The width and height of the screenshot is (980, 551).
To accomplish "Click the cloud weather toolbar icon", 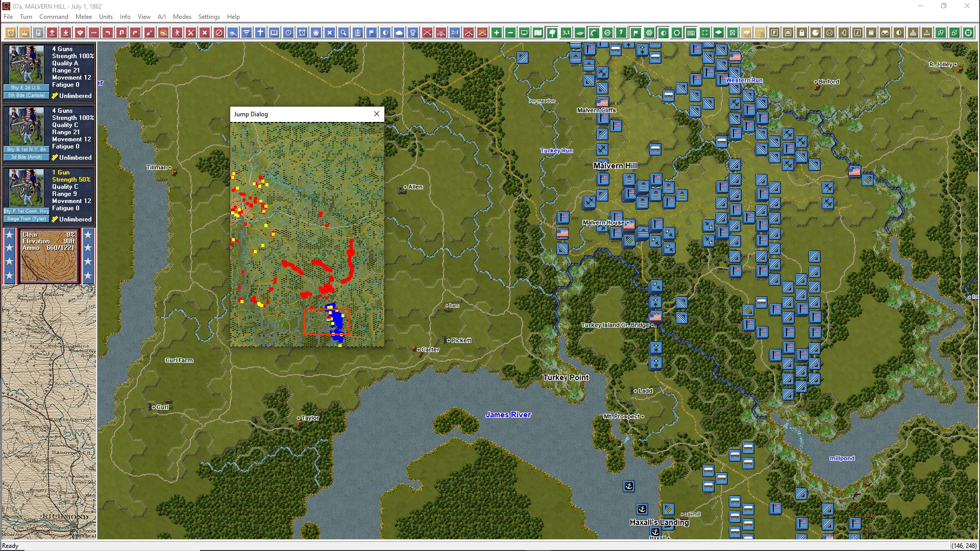I will (399, 33).
